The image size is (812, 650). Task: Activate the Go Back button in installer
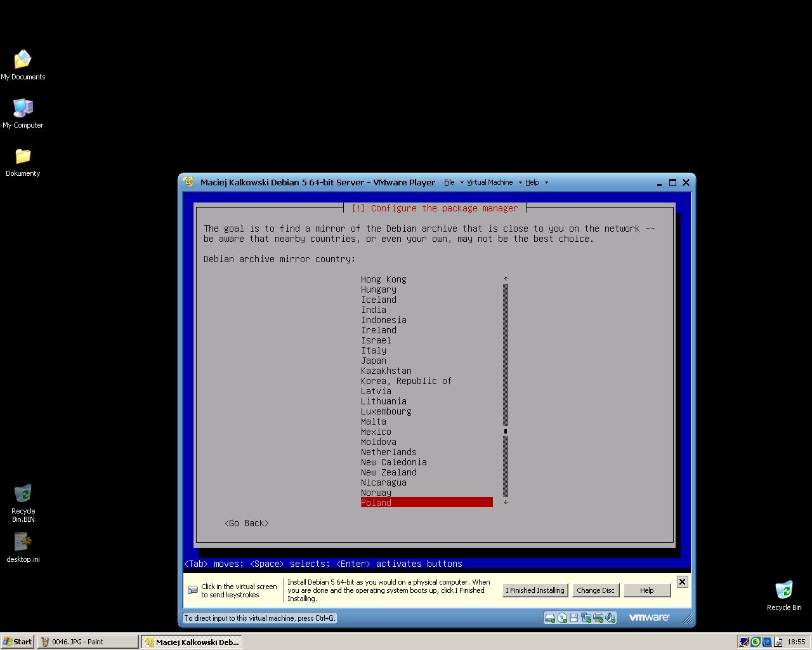click(x=247, y=523)
